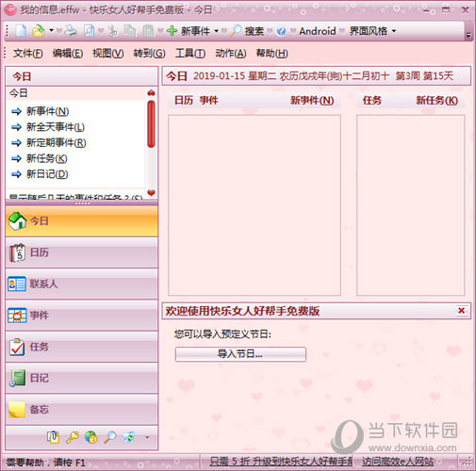Open the 界面风格 dropdown
This screenshot has width=476, height=471.
click(x=372, y=31)
